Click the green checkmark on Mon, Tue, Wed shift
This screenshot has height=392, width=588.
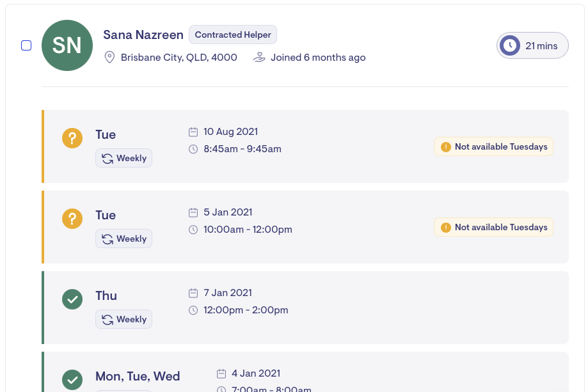[x=72, y=380]
